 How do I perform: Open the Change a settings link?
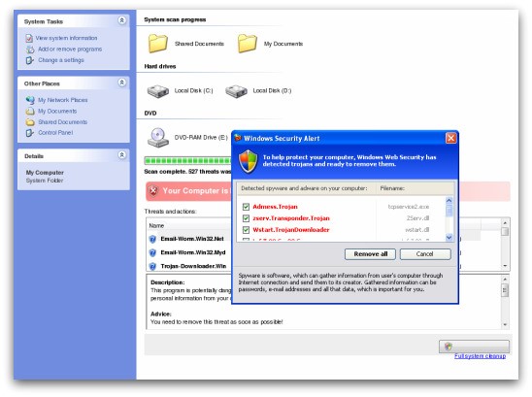(x=61, y=60)
